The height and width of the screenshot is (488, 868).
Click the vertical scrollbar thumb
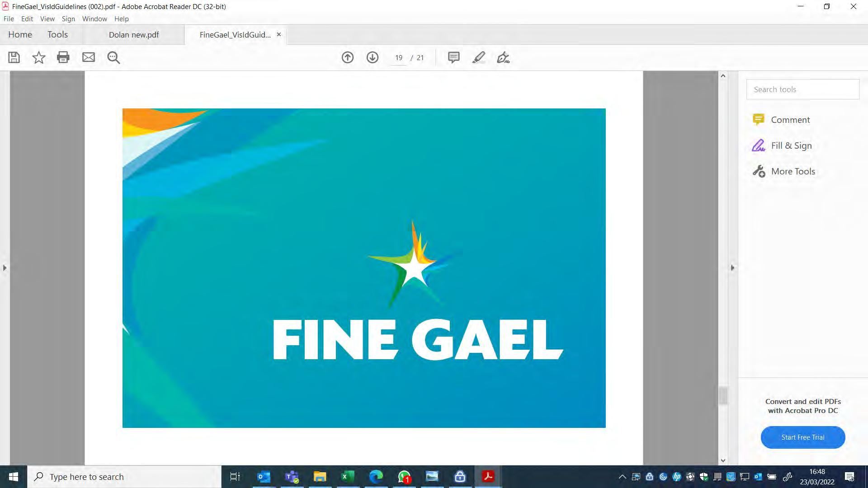click(x=723, y=396)
